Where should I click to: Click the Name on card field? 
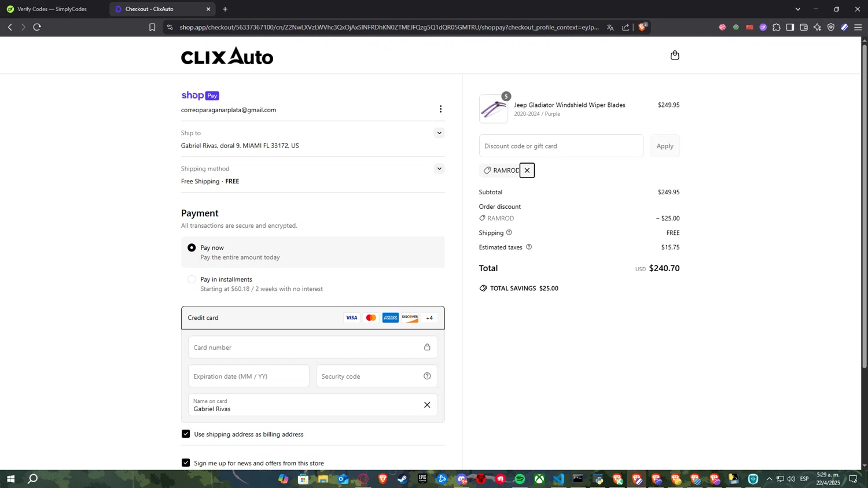(313, 405)
